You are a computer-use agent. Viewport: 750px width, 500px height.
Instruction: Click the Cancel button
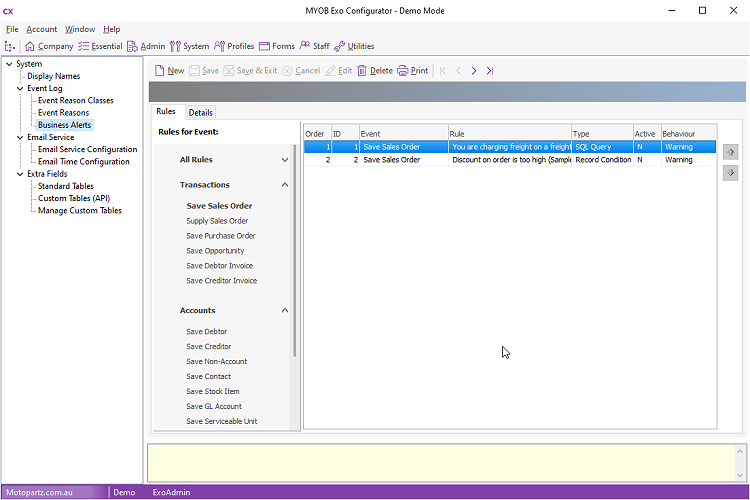click(x=301, y=71)
